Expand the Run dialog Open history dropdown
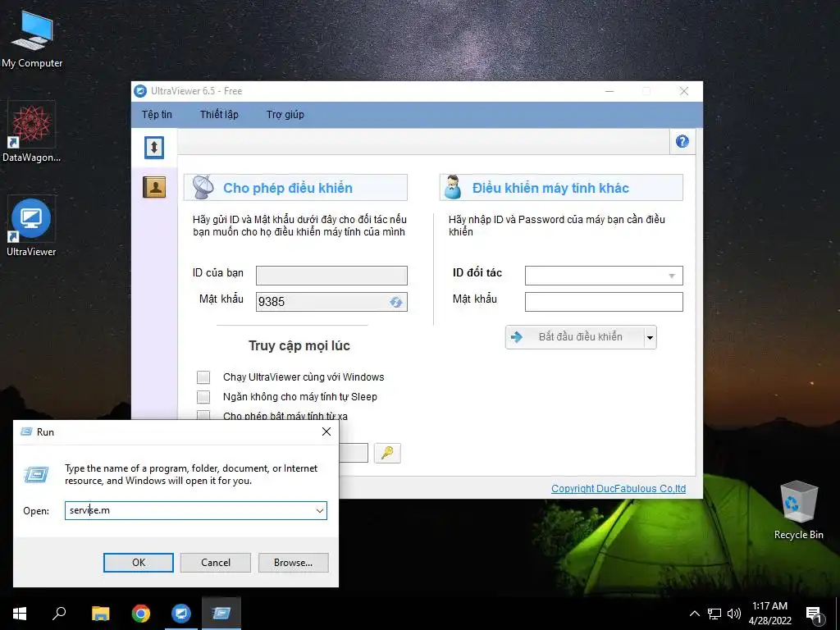The height and width of the screenshot is (630, 840). pyautogui.click(x=320, y=510)
